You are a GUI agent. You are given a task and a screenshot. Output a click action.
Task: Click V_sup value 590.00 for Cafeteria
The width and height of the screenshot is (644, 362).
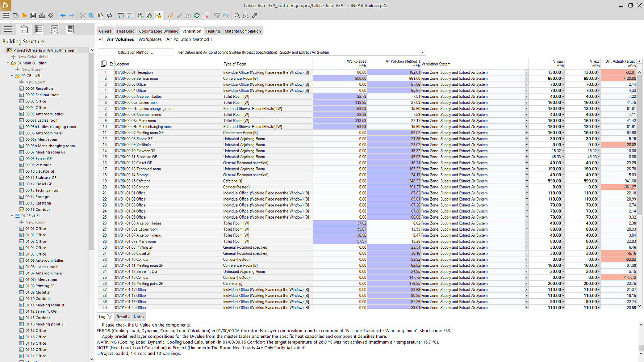tap(547, 181)
